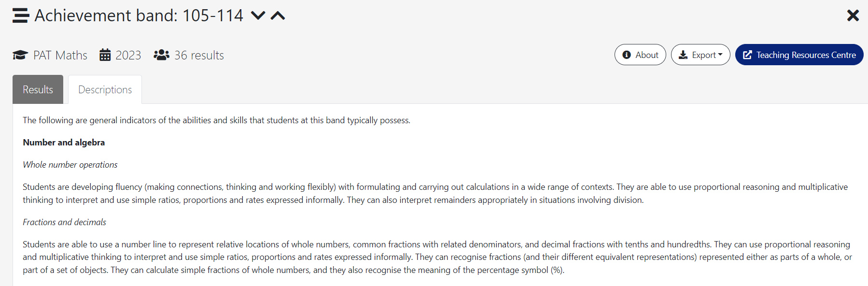The image size is (868, 286).
Task: Click the external link icon for Teaching Resources
Action: click(x=747, y=55)
